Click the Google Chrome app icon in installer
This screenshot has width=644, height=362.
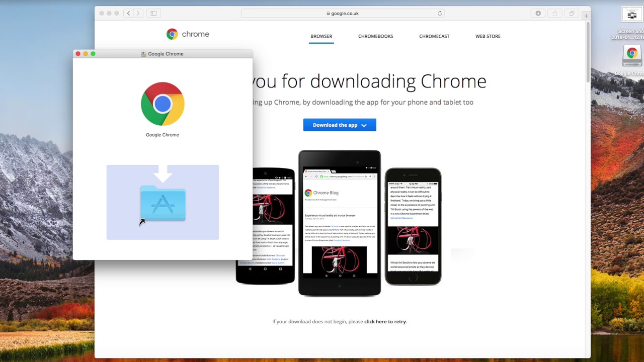(163, 104)
